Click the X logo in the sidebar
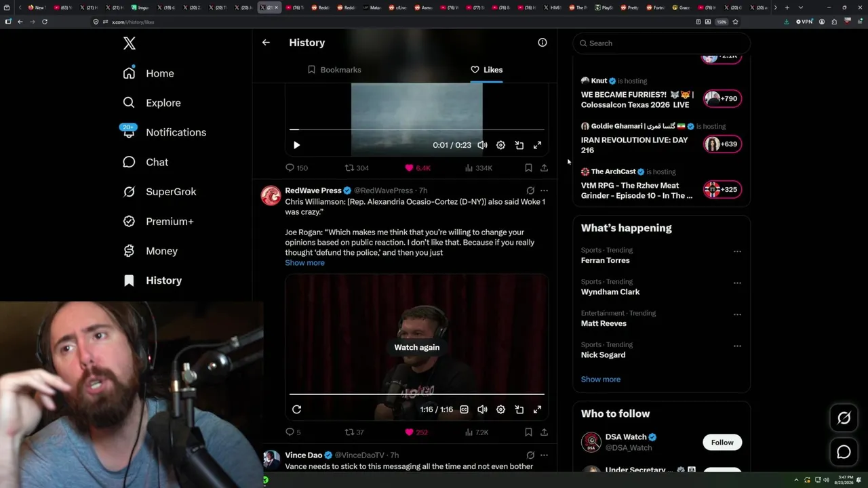The height and width of the screenshot is (488, 868). pos(129,43)
